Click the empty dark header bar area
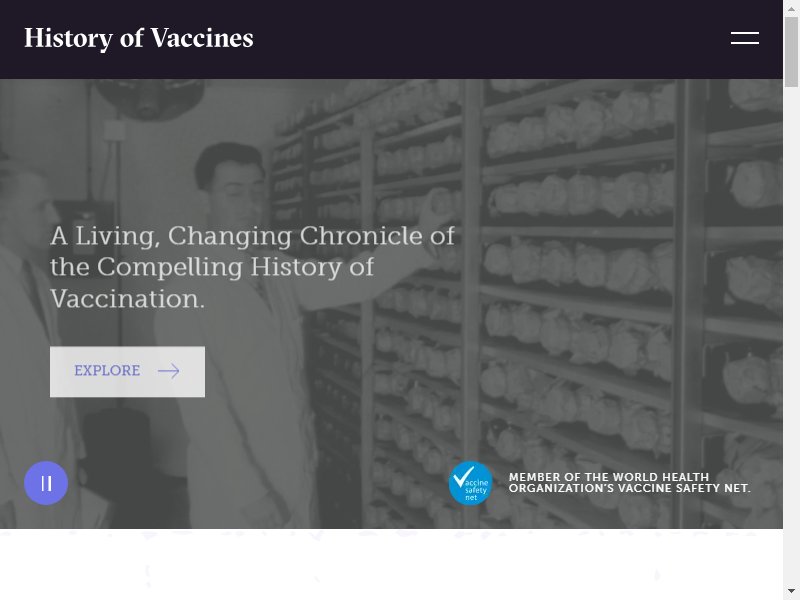The image size is (800, 600). (490, 39)
